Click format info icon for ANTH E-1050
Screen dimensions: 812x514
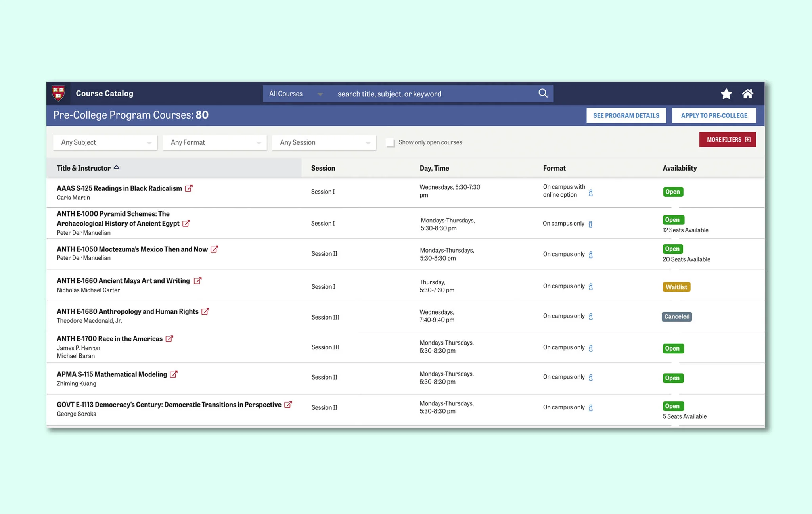click(591, 255)
